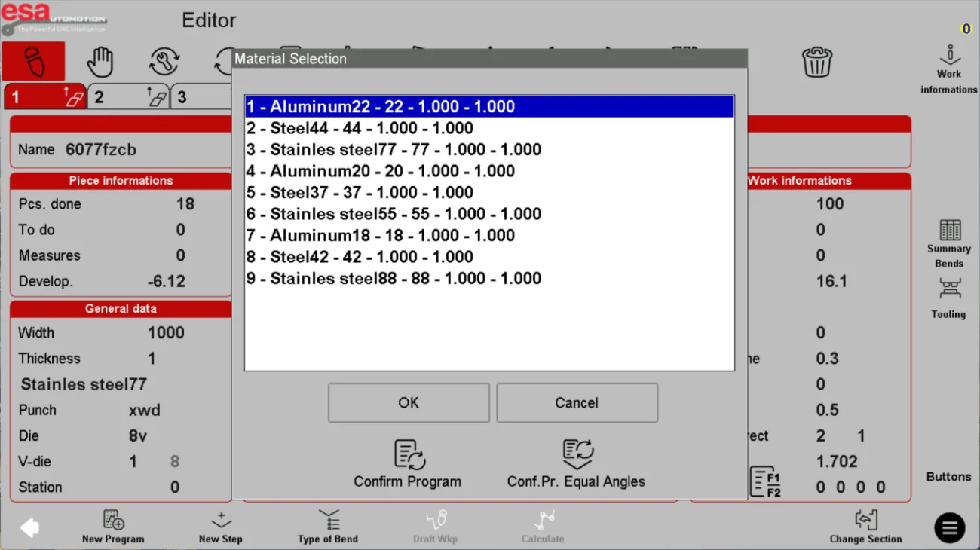This screenshot has height=550, width=980.
Task: Select material 5 - Steel37
Action: pos(489,193)
